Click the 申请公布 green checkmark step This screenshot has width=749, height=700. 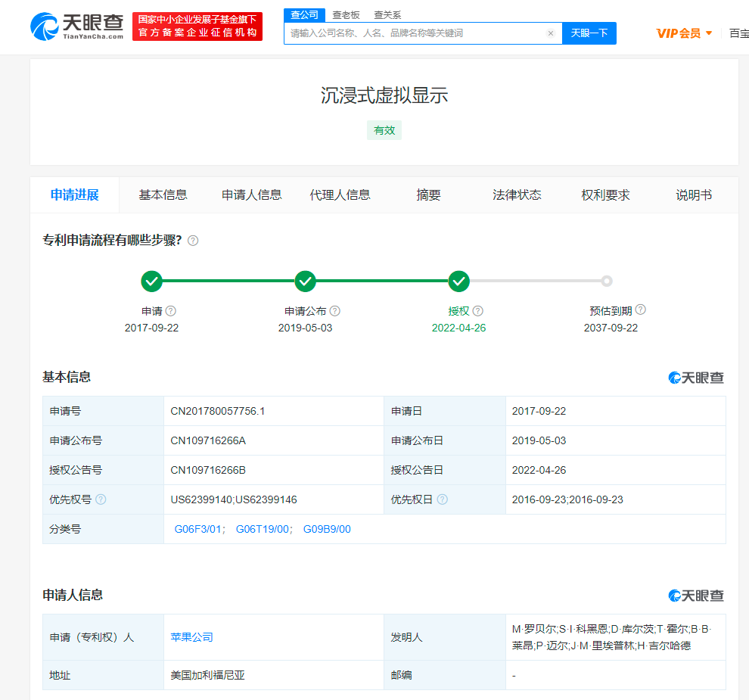[305, 281]
